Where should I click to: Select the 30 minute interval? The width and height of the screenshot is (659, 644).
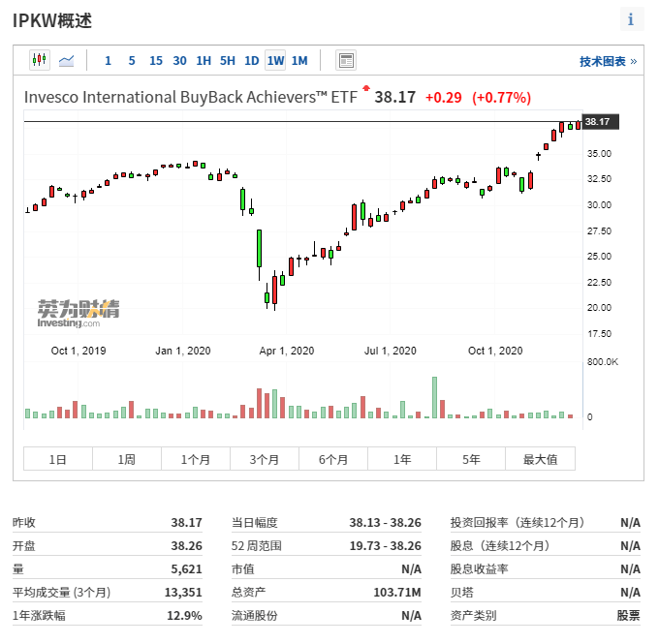pos(180,61)
